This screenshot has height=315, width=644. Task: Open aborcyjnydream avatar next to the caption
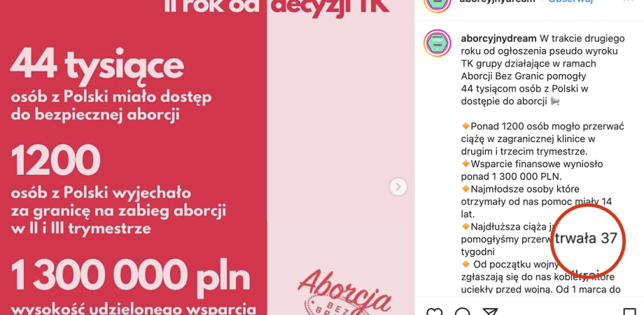[437, 43]
